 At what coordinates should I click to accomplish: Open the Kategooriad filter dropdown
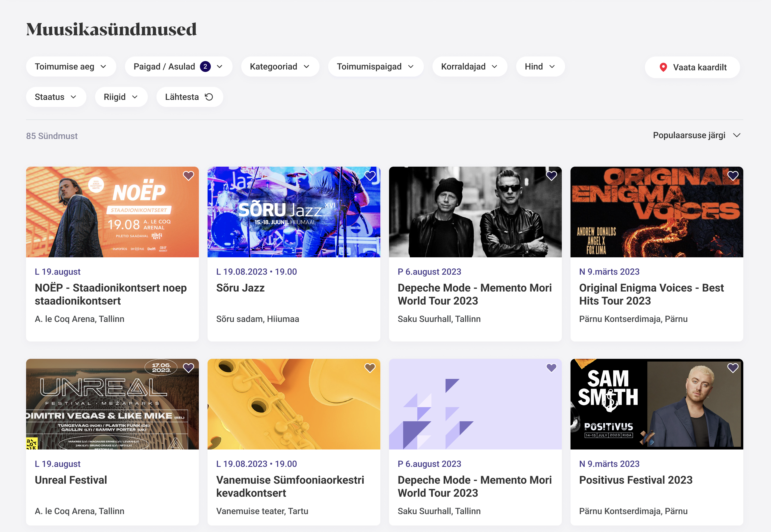click(x=280, y=67)
